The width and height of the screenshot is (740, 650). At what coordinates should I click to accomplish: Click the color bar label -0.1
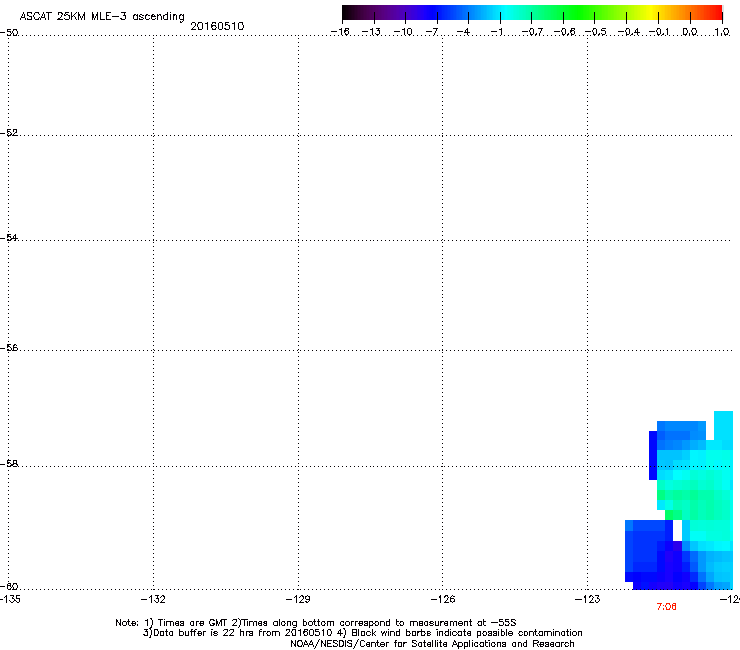(659, 32)
